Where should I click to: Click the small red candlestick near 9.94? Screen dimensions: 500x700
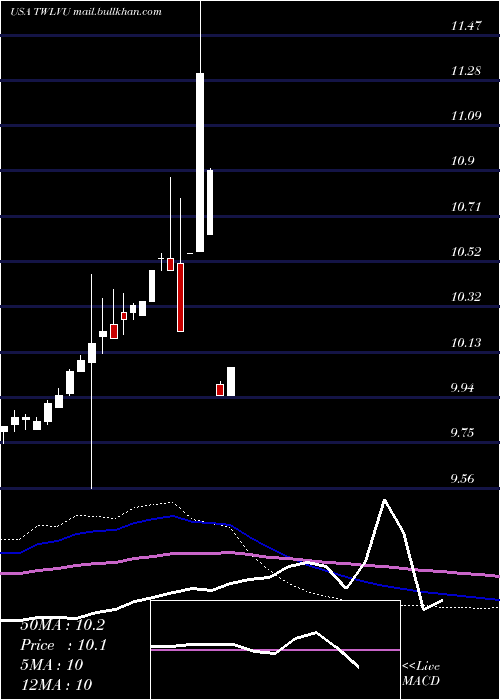(x=220, y=390)
